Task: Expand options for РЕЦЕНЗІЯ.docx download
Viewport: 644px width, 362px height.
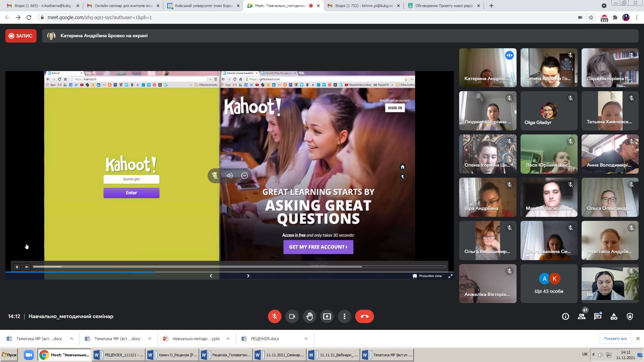Action: [x=306, y=339]
